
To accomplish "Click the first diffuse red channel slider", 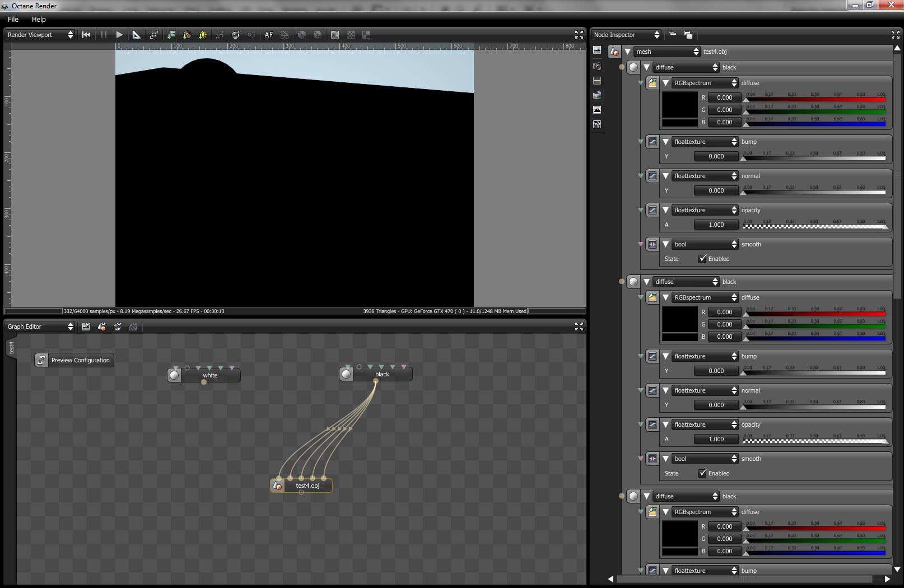I will click(814, 98).
